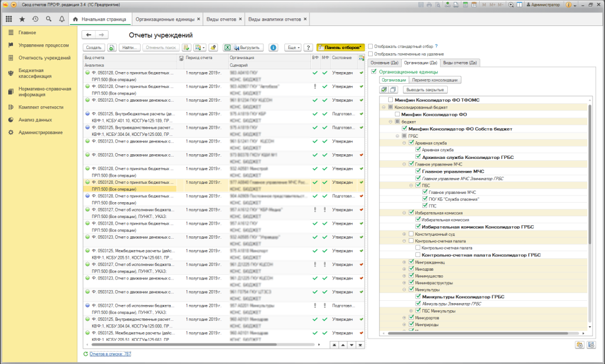Click the Excel export icon in toolbar
605x364 pixels.
click(227, 47)
